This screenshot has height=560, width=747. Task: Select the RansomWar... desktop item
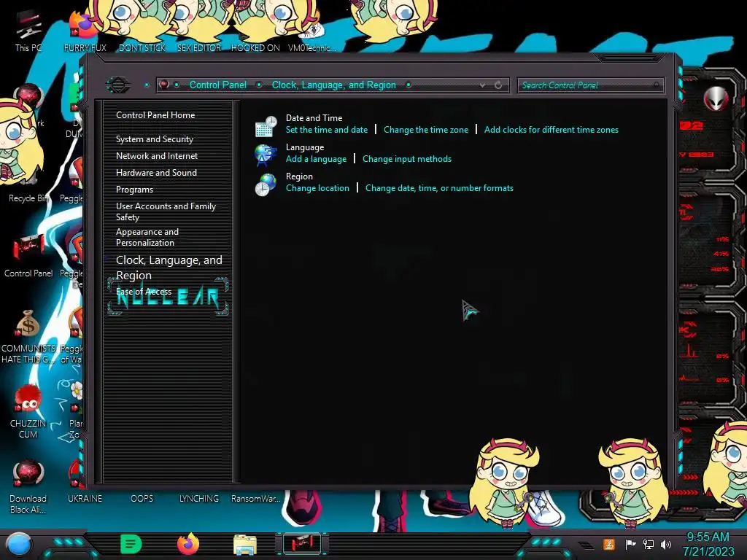[x=256, y=499]
